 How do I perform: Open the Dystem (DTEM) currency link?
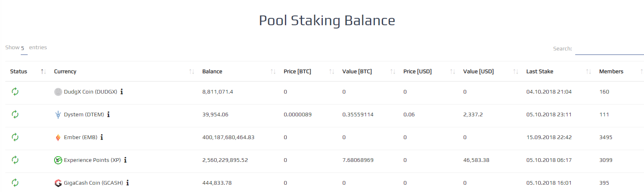pos(84,115)
